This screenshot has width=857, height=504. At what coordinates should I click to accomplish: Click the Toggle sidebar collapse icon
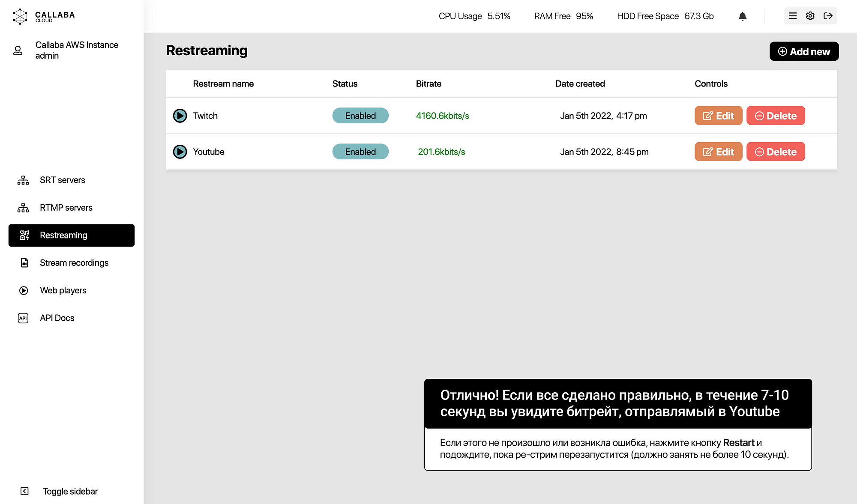(x=24, y=491)
